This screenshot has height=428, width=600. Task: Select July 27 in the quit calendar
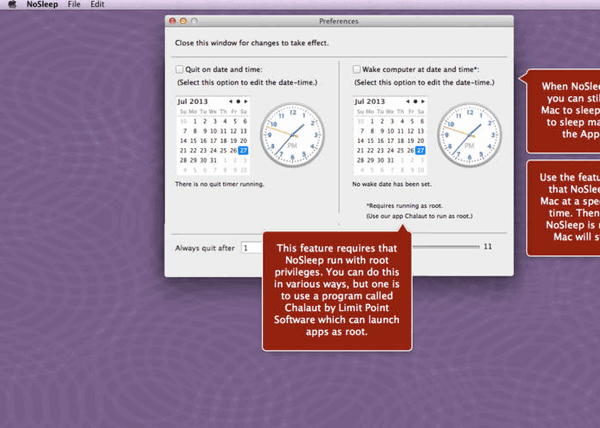tap(243, 150)
